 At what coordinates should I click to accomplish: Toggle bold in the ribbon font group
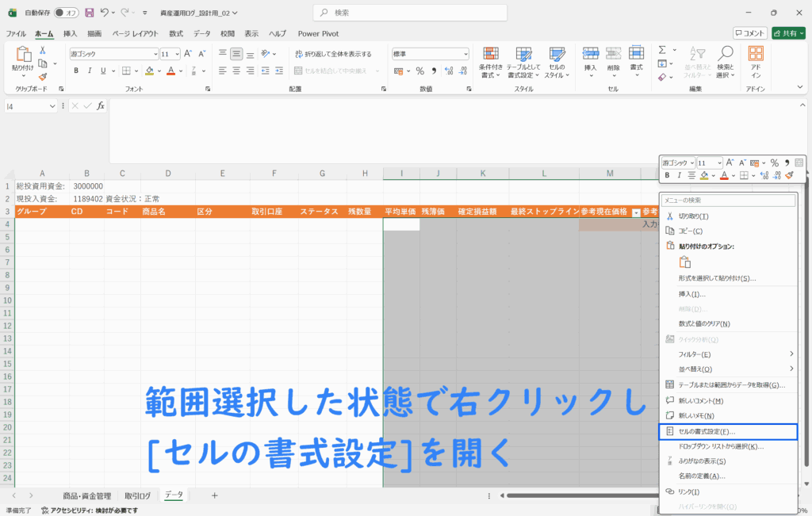tap(76, 71)
